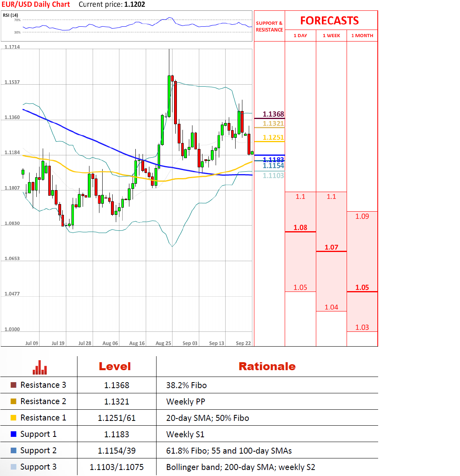Click the bold 1.08 forecast in 1 DAY column
The height and width of the screenshot is (476, 460).
point(300,227)
